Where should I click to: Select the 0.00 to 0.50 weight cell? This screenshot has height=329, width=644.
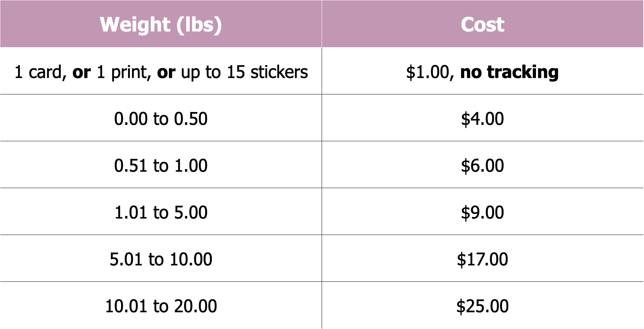tap(161, 118)
